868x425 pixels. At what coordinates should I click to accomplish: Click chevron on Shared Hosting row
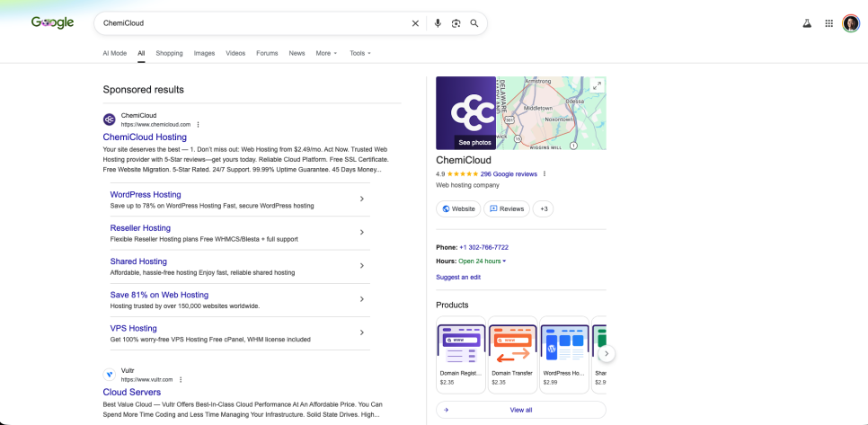pyautogui.click(x=361, y=266)
